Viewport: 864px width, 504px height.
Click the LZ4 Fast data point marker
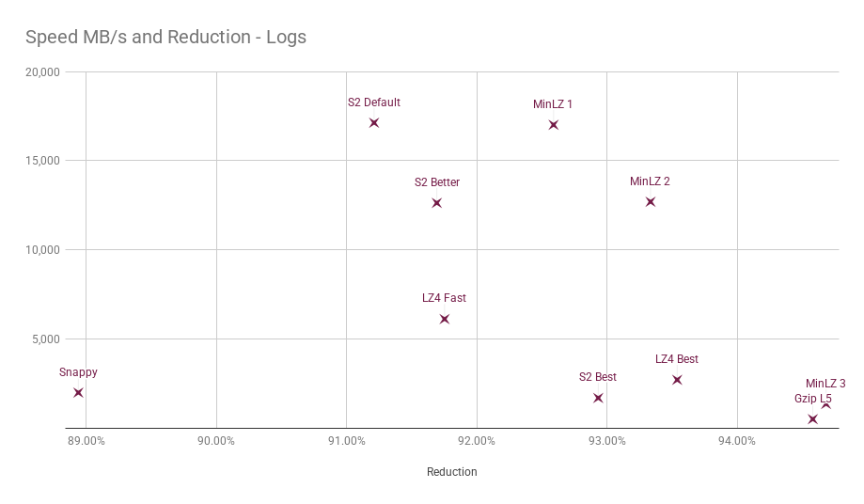coord(445,319)
